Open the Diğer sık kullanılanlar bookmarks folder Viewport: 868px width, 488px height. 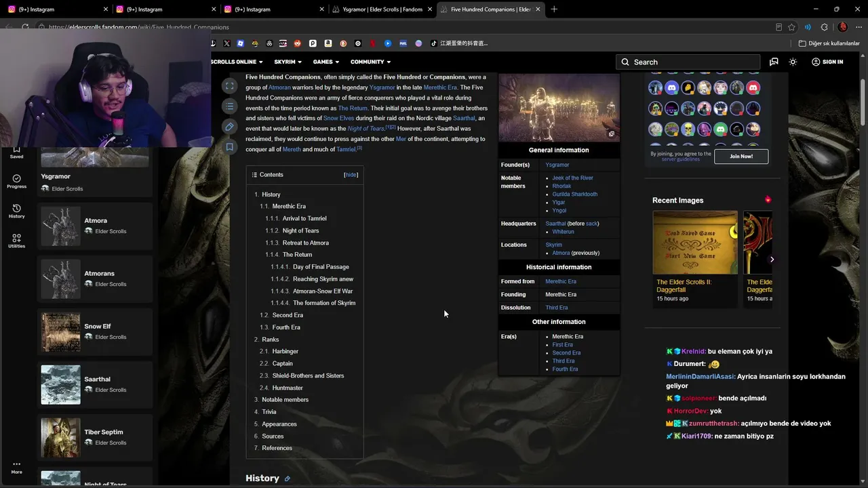829,43
